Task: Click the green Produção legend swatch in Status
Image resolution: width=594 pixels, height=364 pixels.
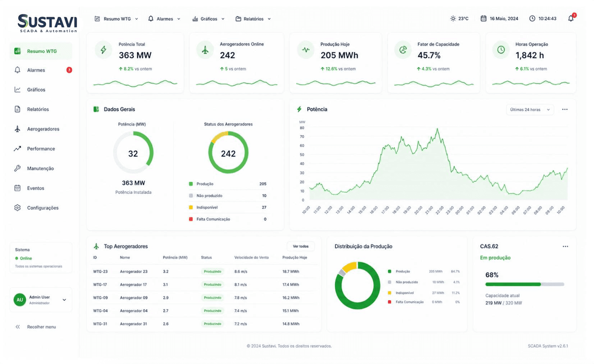Action: 191,184
